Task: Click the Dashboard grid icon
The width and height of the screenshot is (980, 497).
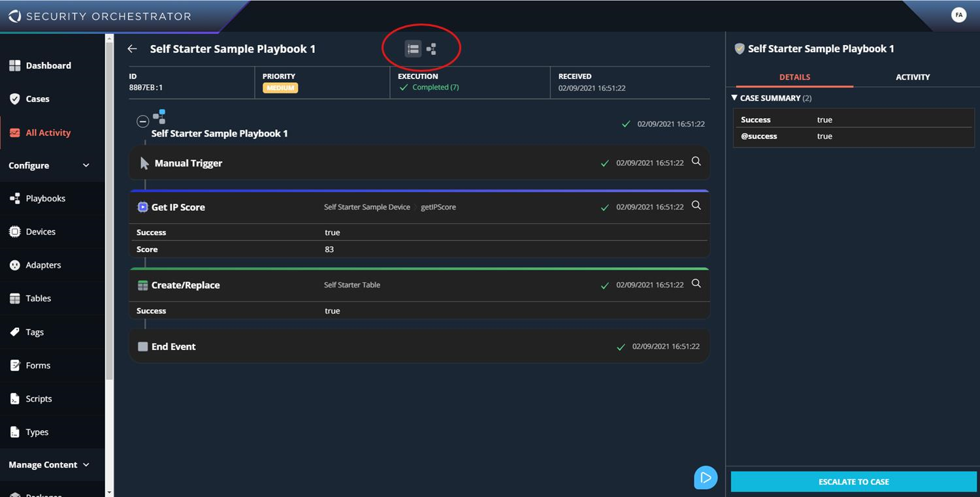Action: point(14,65)
